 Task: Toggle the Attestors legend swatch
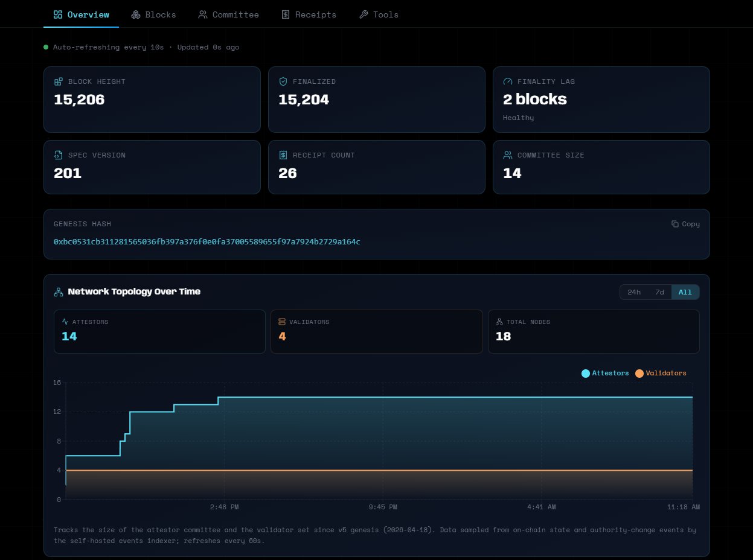pyautogui.click(x=585, y=374)
